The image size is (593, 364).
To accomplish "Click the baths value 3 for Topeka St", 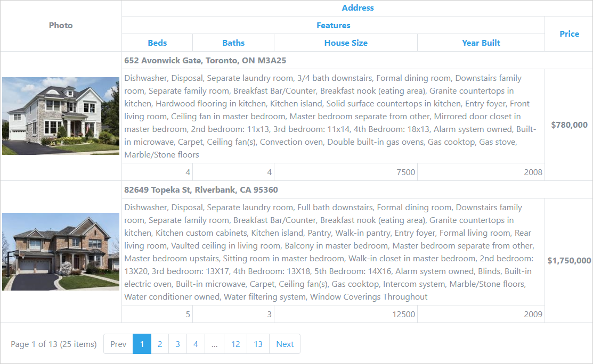I will (269, 314).
